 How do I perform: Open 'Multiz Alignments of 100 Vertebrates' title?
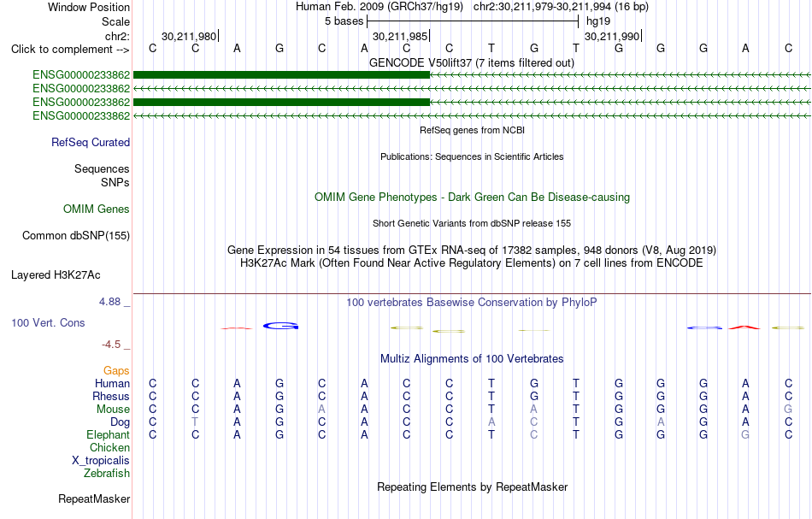click(472, 359)
